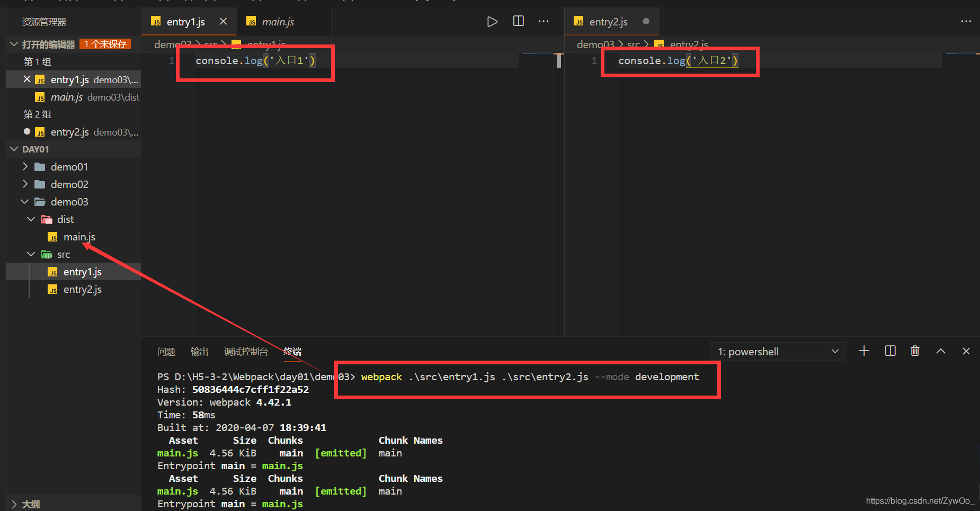980x511 pixels.
Task: Click src in right editor breadcrumb
Action: point(634,44)
